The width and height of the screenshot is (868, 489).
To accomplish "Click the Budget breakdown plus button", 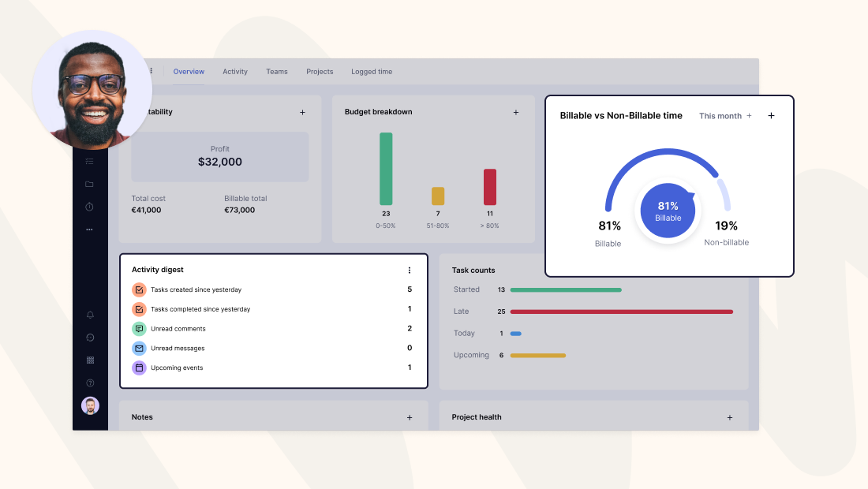I will tap(516, 112).
